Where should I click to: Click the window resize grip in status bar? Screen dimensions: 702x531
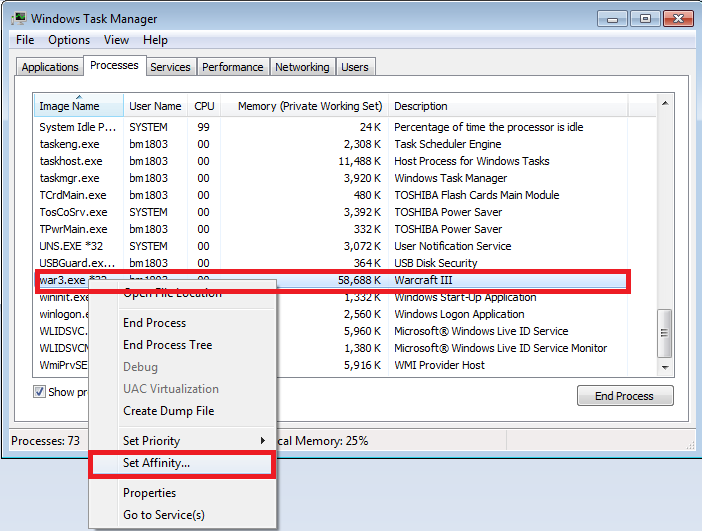[x=690, y=445]
